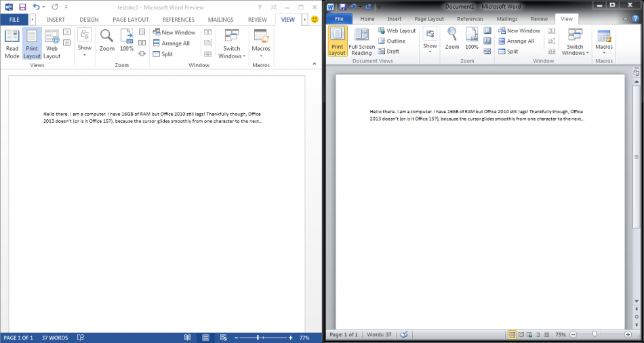Click 100% zoom button in Word 2013
Image resolution: width=644 pixels, height=343 pixels.
pyautogui.click(x=127, y=40)
